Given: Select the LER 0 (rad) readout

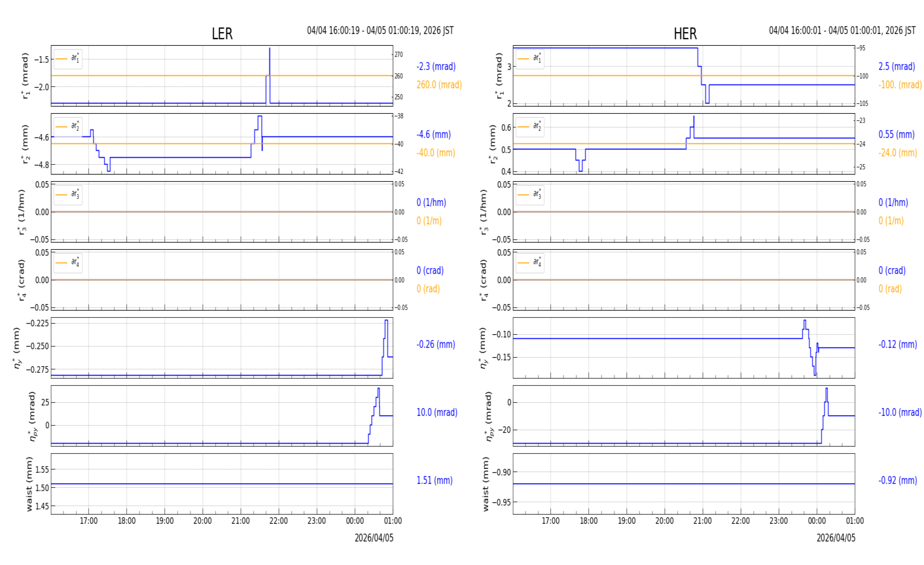Looking at the screenshot, I should click(428, 289).
